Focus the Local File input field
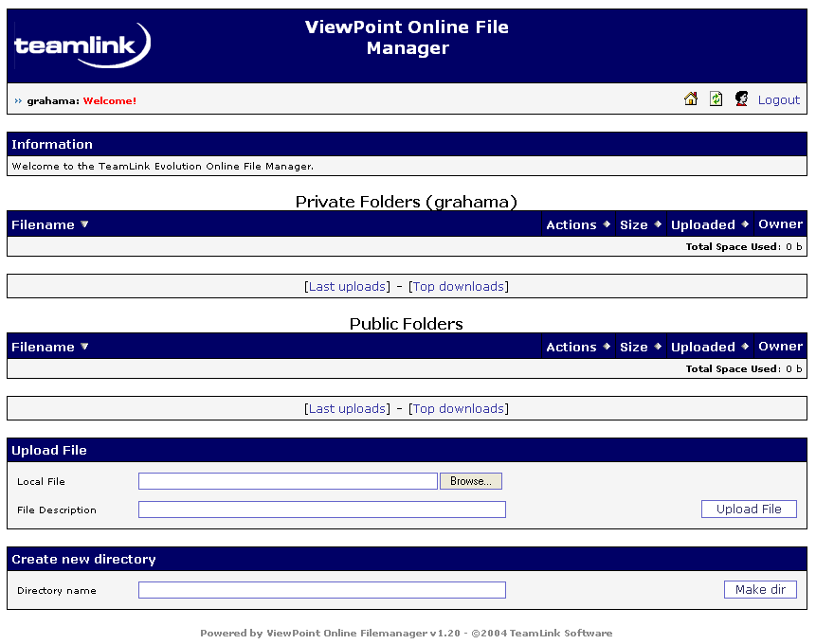The image size is (816, 644). pyautogui.click(x=288, y=481)
